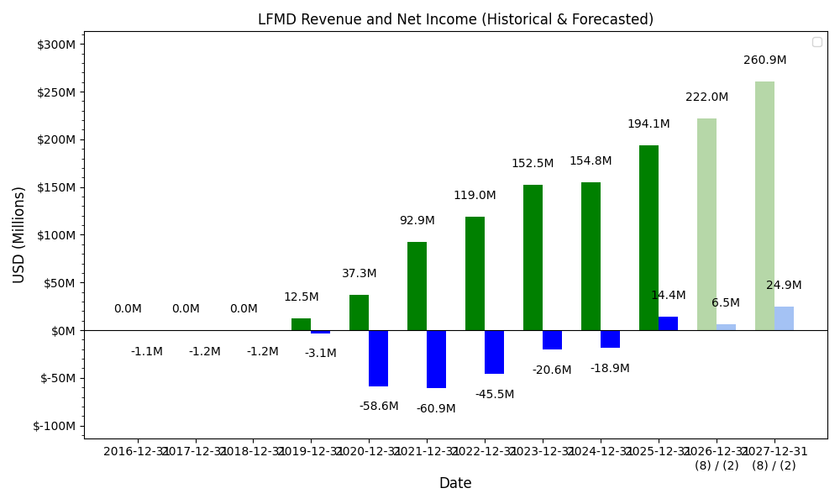Click the $-50M y-axis tick label
840x504 pixels.
(x=57, y=378)
